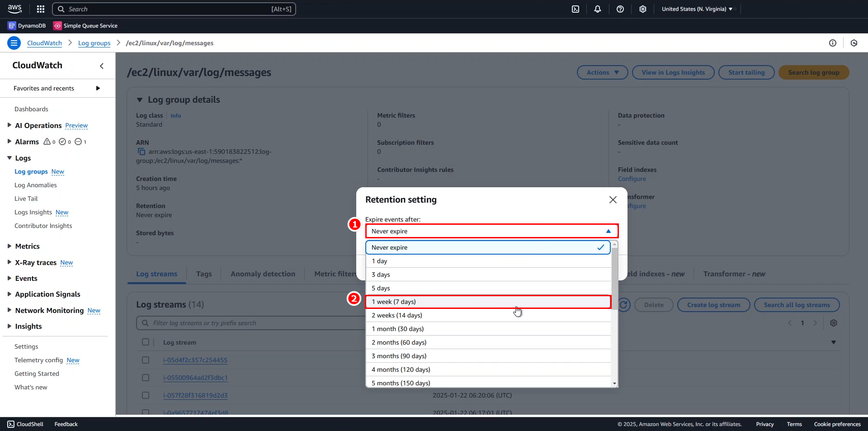This screenshot has height=431, width=868.
Task: Close the Retention setting dialog
Action: pos(613,200)
